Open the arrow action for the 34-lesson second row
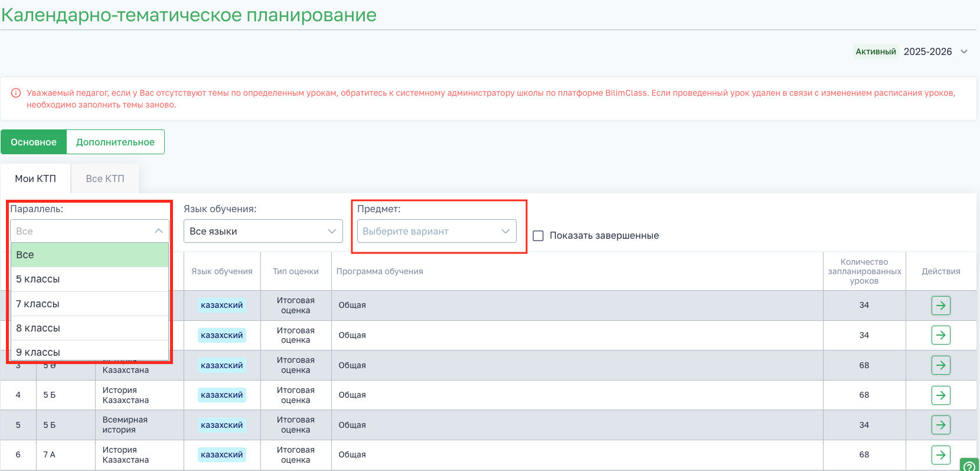 [940, 335]
